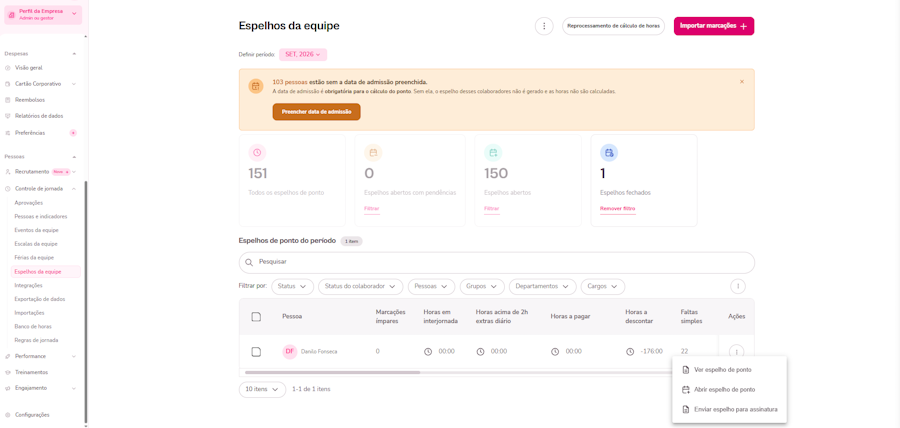Open actions menu for Danilo Fonseca

pos(737,352)
